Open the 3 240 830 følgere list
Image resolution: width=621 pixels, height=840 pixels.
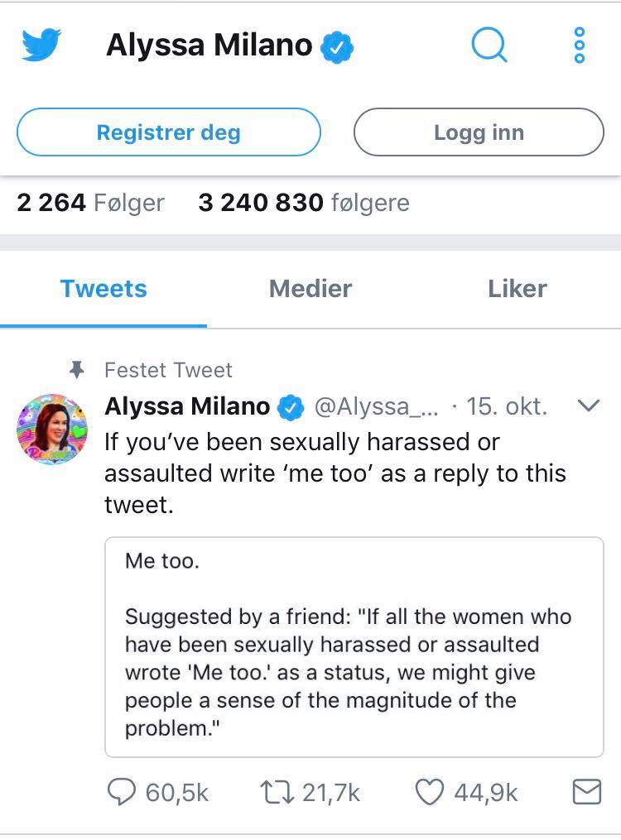pyautogui.click(x=304, y=203)
